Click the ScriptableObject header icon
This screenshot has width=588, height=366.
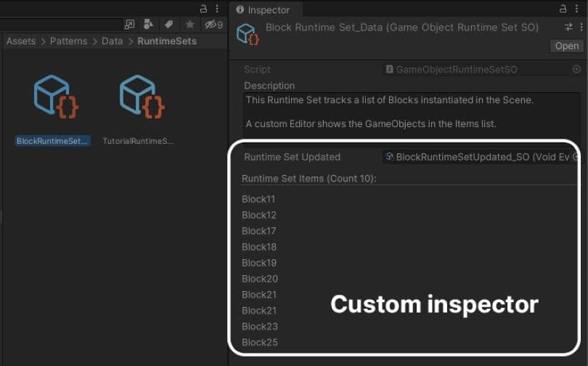tap(248, 34)
